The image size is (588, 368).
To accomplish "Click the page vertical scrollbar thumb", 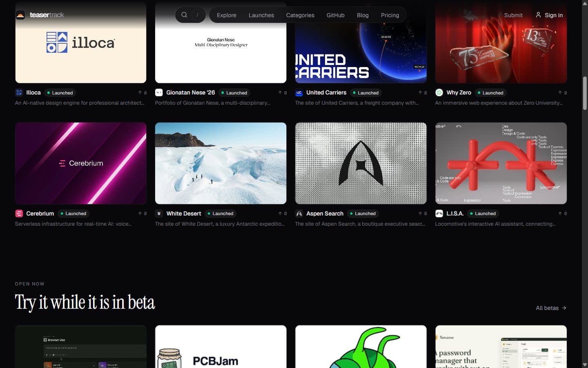I will [x=585, y=93].
